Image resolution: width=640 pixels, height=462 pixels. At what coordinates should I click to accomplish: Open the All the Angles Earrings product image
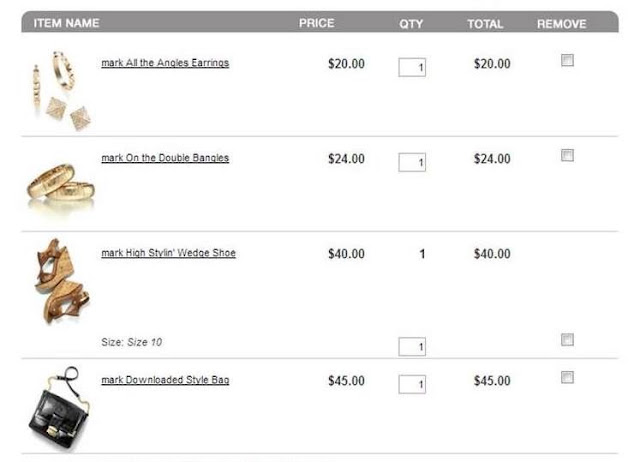(61, 90)
